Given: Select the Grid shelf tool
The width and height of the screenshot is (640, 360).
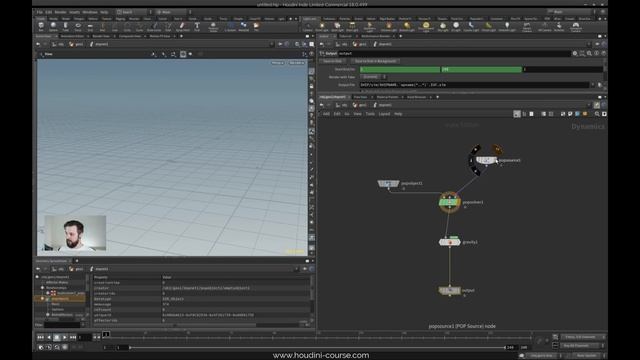Looking at the screenshot, I should pos(90,27).
